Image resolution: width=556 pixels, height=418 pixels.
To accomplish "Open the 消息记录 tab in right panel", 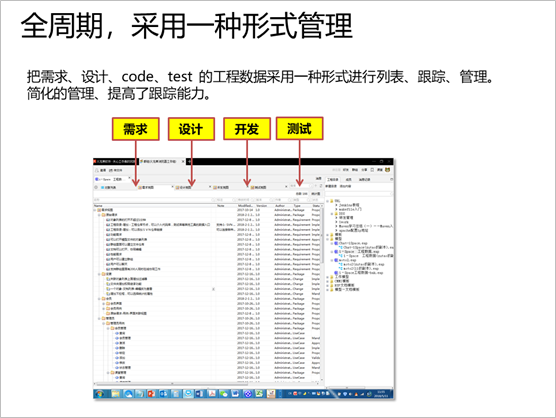I will coord(364,179).
